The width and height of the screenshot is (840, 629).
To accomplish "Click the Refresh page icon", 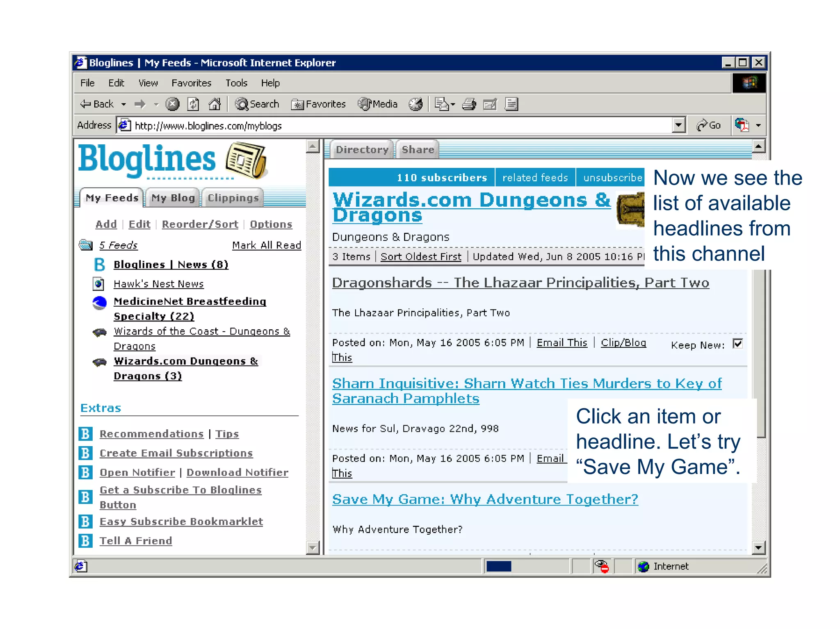I will [x=193, y=104].
